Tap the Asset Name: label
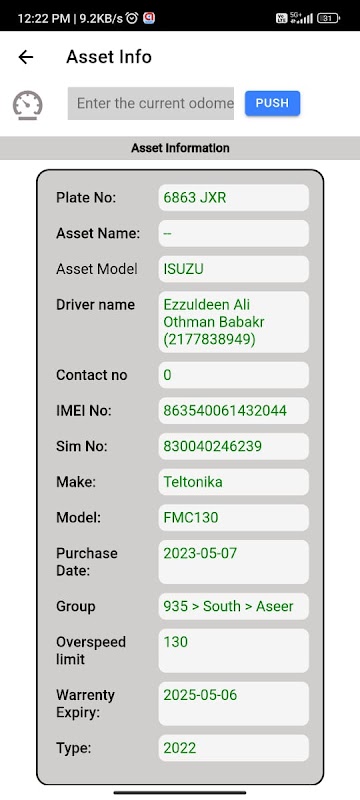The height and width of the screenshot is (800, 360). 98,233
